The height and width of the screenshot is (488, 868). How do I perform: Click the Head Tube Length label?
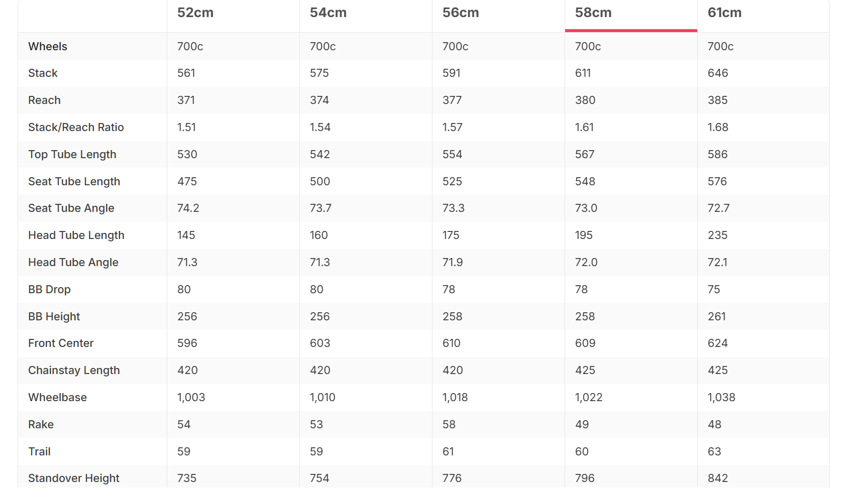coord(76,235)
